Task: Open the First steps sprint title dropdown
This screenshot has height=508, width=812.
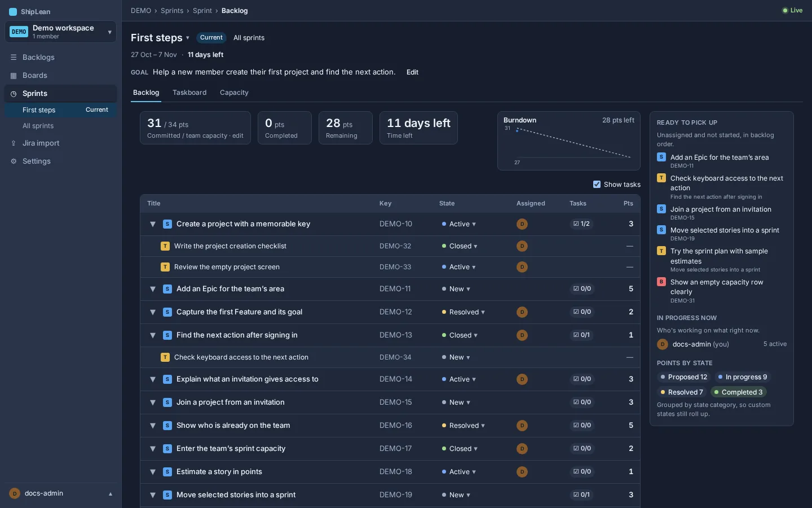Action: click(x=188, y=38)
